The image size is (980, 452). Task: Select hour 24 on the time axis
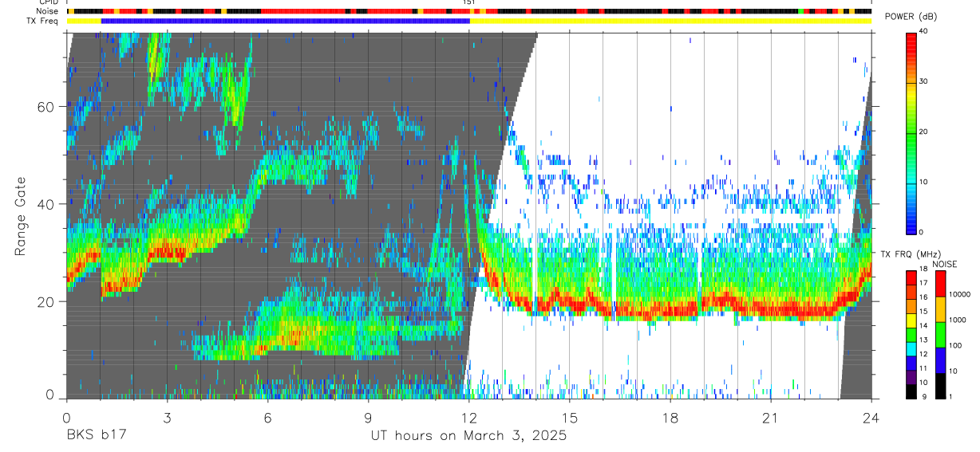click(x=871, y=418)
